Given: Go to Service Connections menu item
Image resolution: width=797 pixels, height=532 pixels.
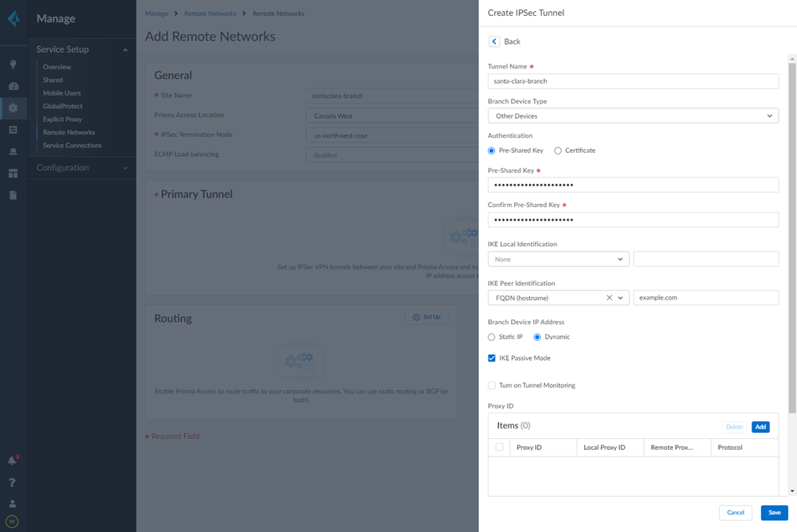Looking at the screenshot, I should click(x=73, y=146).
